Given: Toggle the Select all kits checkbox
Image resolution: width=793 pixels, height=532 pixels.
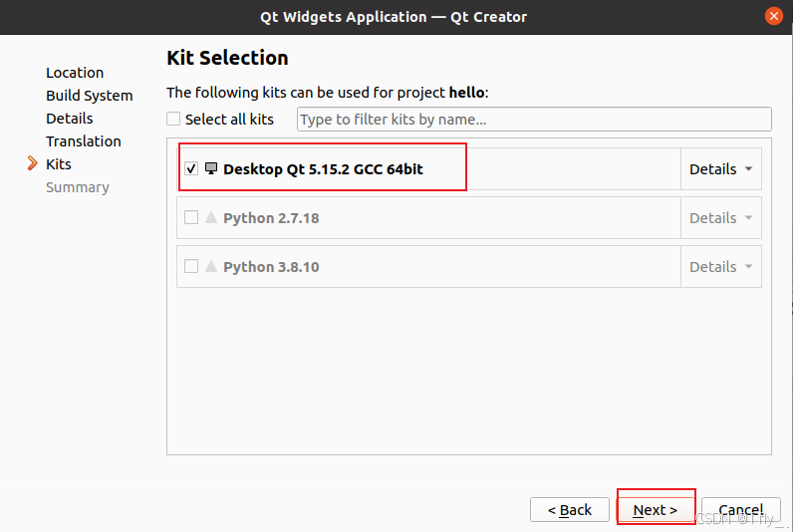Looking at the screenshot, I should tap(174, 120).
